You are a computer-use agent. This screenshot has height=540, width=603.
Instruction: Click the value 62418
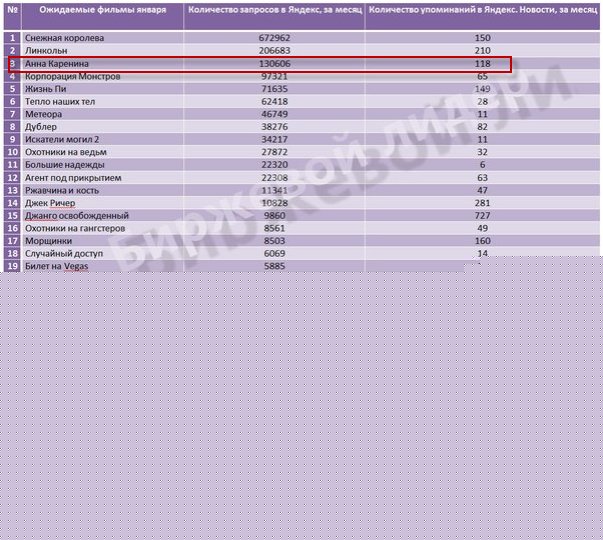pos(274,102)
